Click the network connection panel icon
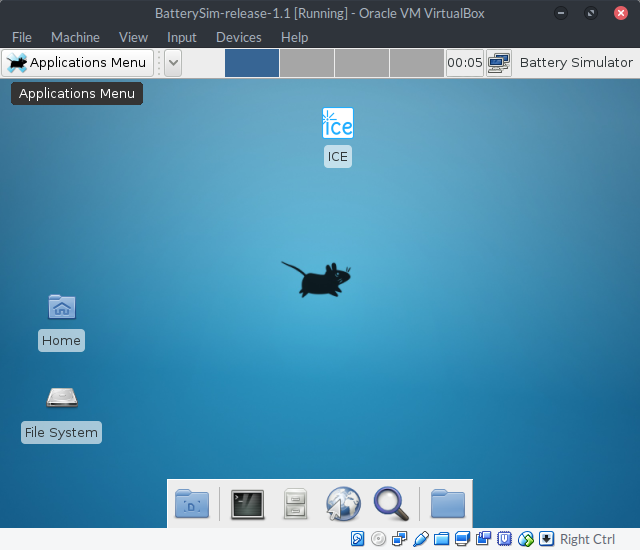Image resolution: width=640 pixels, height=550 pixels. [x=499, y=63]
